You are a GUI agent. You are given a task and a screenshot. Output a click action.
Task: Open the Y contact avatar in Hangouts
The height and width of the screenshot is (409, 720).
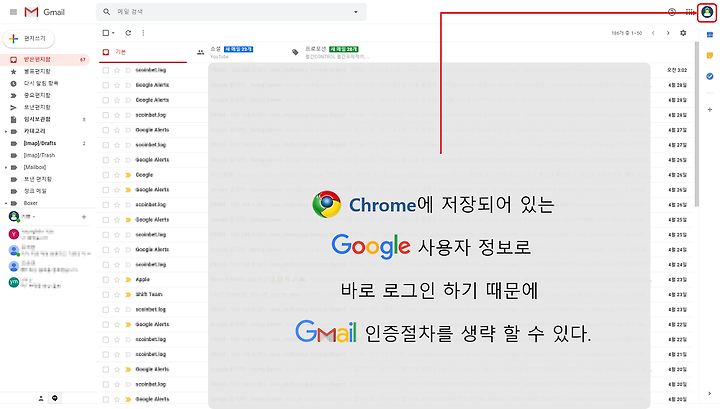click(14, 234)
